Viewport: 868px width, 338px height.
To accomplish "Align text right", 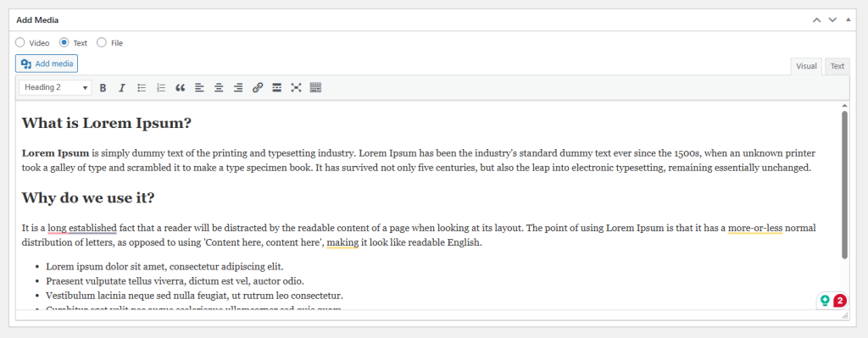I will pos(238,87).
